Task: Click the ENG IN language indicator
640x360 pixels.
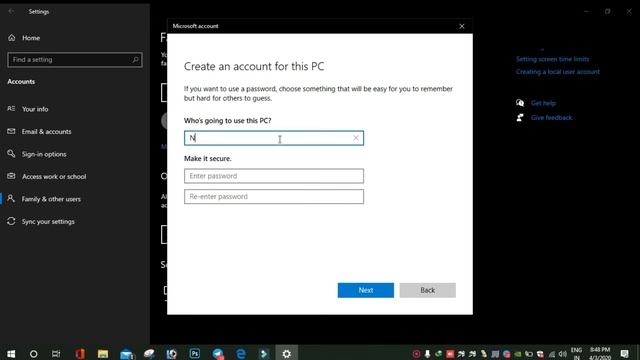Action: [x=576, y=353]
